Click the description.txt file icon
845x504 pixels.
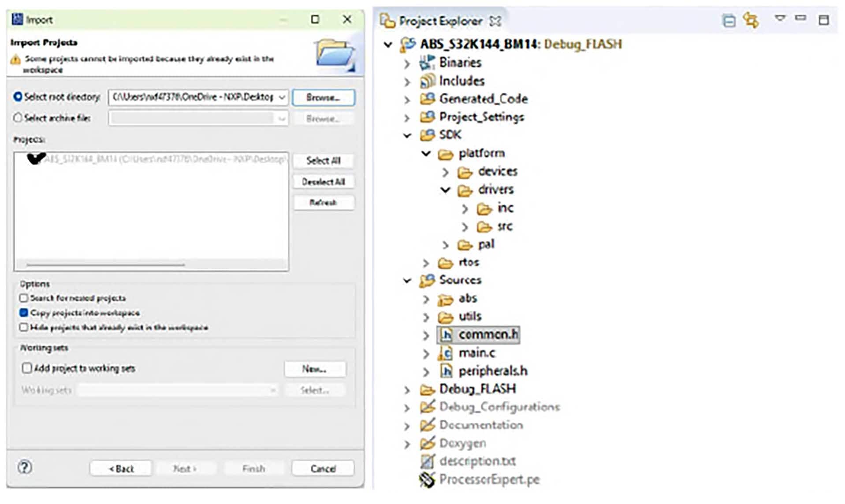coord(427,461)
